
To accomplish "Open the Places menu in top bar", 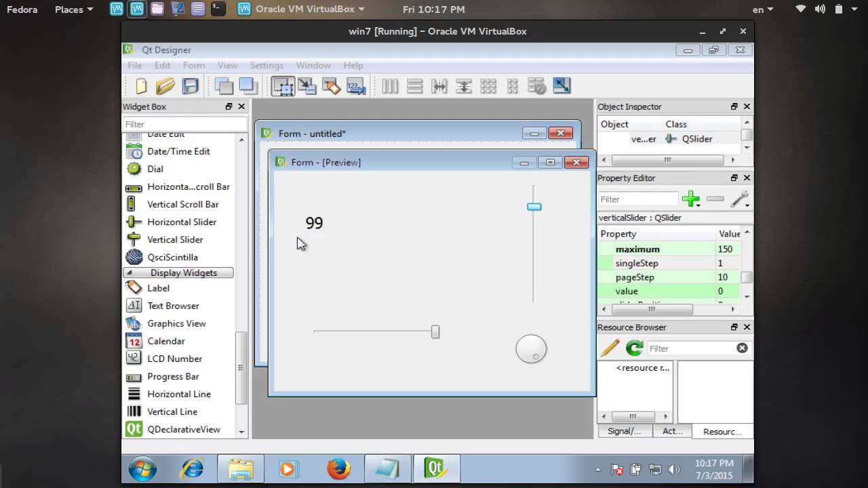I will pos(73,9).
